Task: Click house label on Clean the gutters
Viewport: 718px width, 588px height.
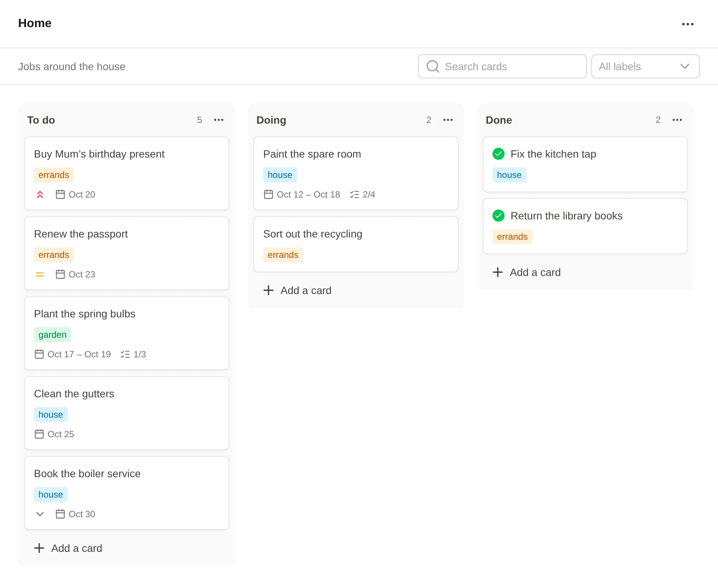Action: tap(51, 415)
